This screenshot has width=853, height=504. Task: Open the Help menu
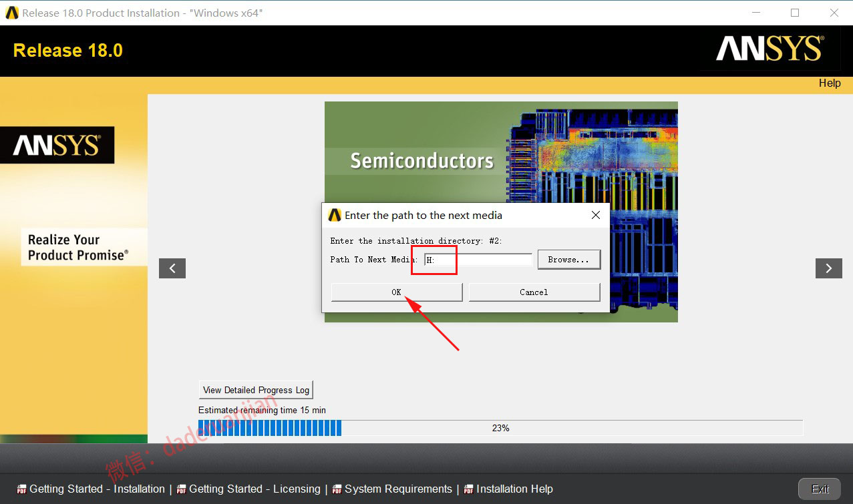pyautogui.click(x=830, y=83)
